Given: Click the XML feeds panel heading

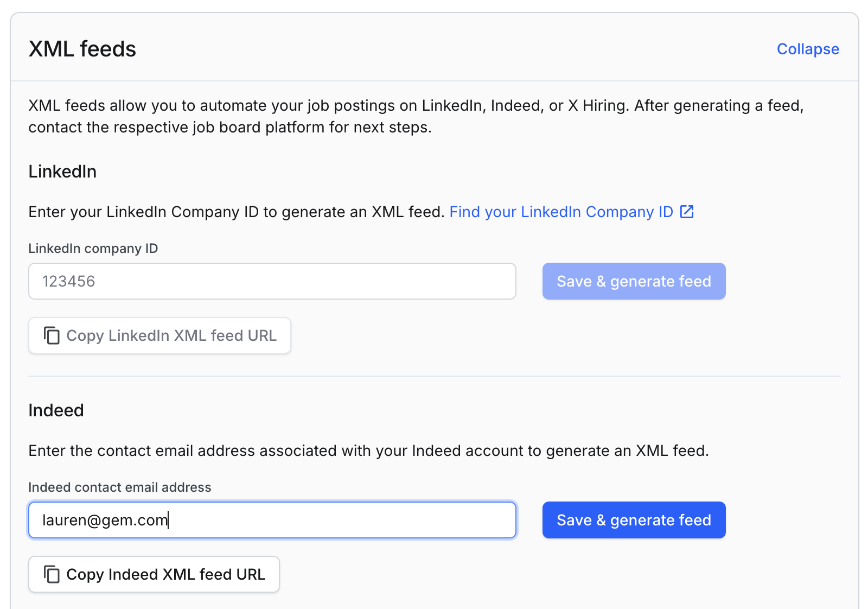Looking at the screenshot, I should [x=82, y=49].
